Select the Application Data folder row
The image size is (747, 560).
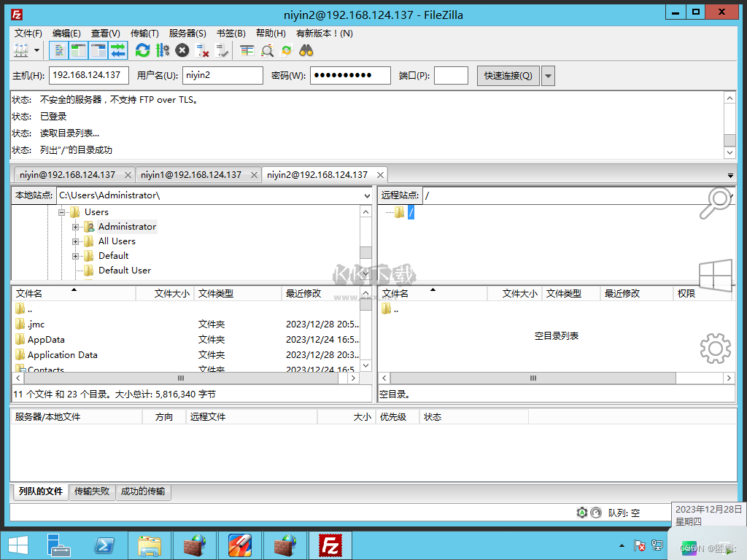point(186,355)
